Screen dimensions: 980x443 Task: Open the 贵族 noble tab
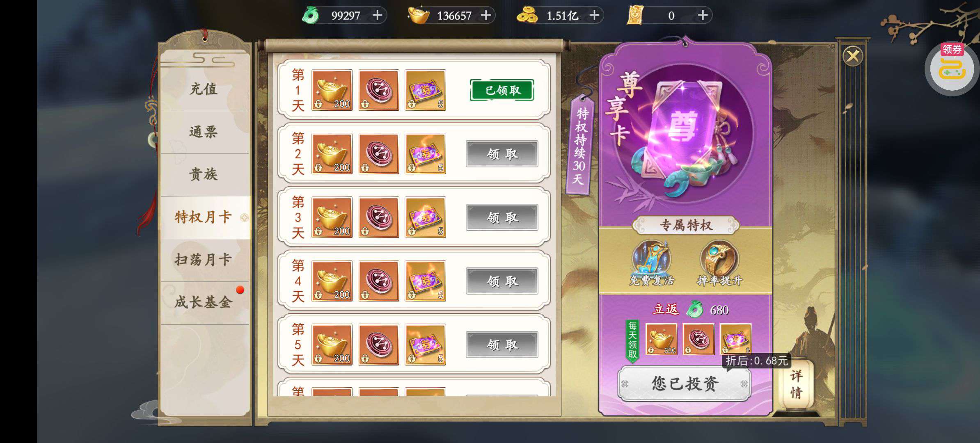click(x=204, y=175)
